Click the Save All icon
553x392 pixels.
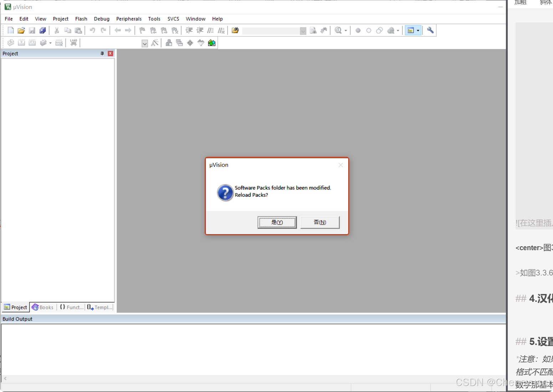coord(43,30)
